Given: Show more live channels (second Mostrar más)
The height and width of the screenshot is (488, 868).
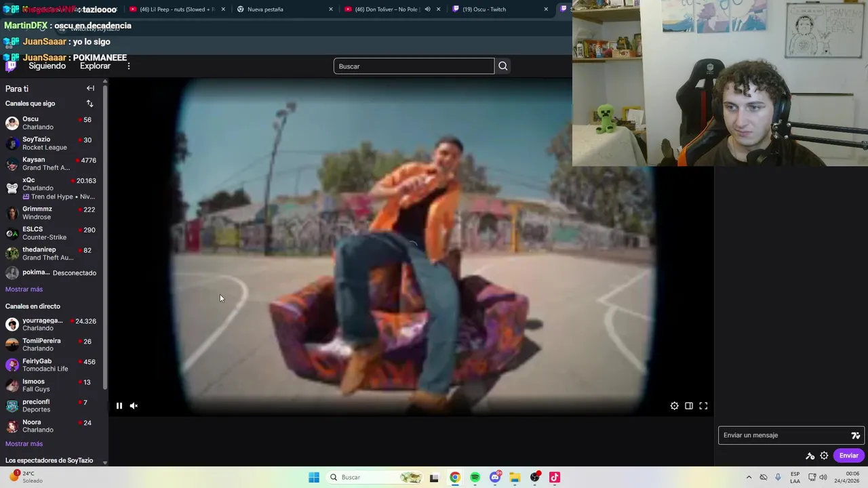Looking at the screenshot, I should click(x=24, y=444).
